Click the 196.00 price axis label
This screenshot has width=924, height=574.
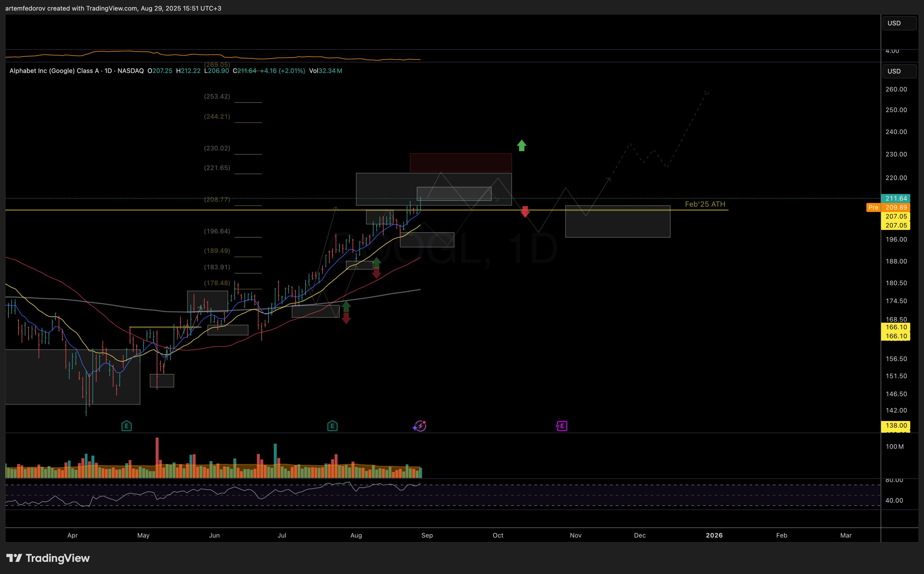[x=896, y=239]
